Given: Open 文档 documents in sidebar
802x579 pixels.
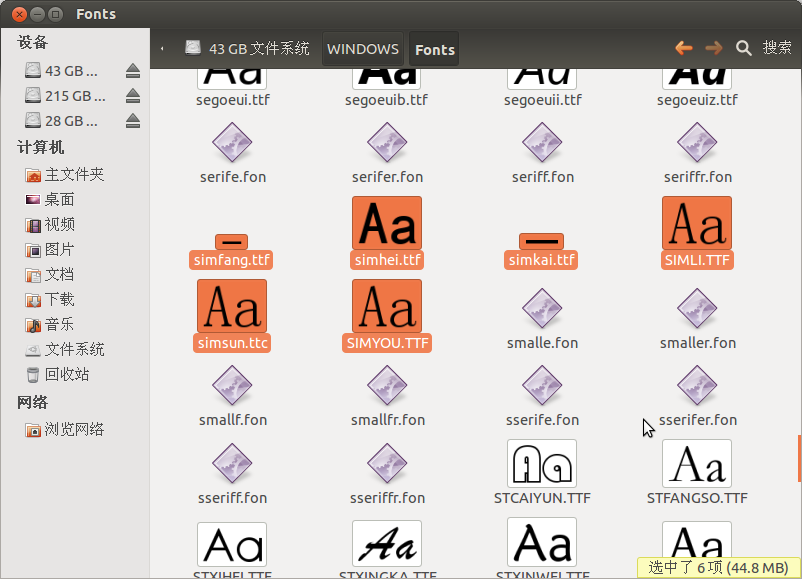Looking at the screenshot, I should pos(50,275).
